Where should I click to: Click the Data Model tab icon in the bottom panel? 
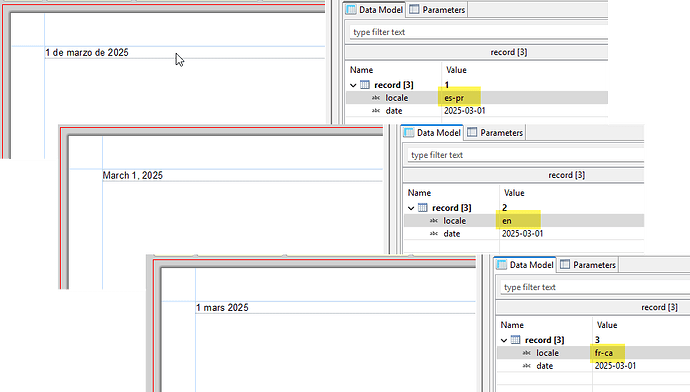(501, 265)
